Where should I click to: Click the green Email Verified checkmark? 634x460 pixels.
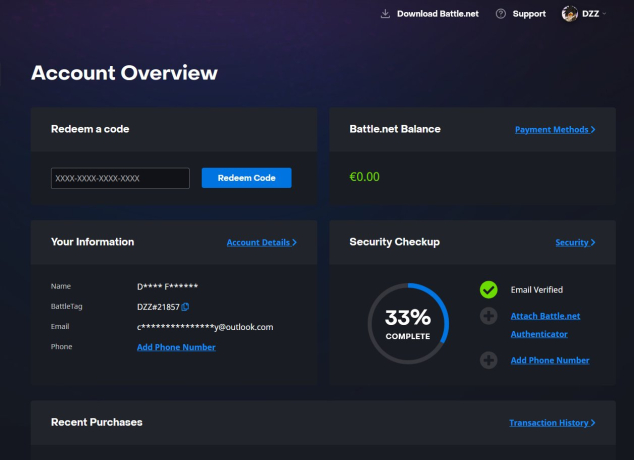pyautogui.click(x=488, y=289)
